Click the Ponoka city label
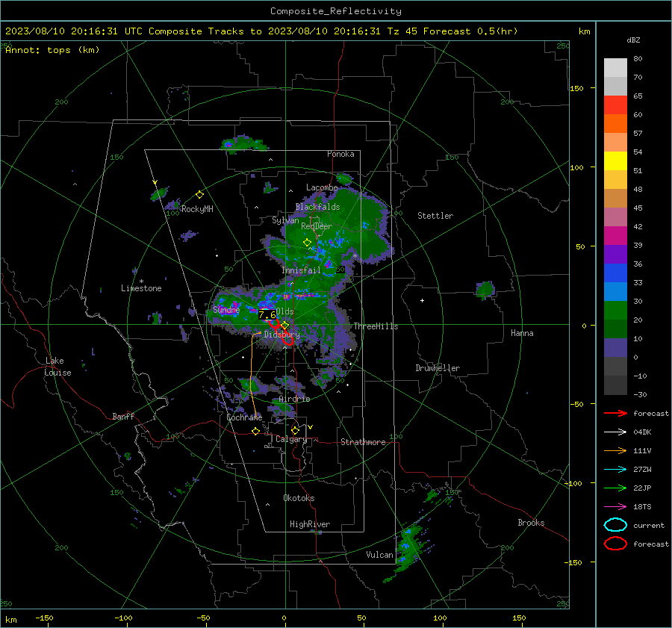The width and height of the screenshot is (672, 628). pyautogui.click(x=340, y=154)
